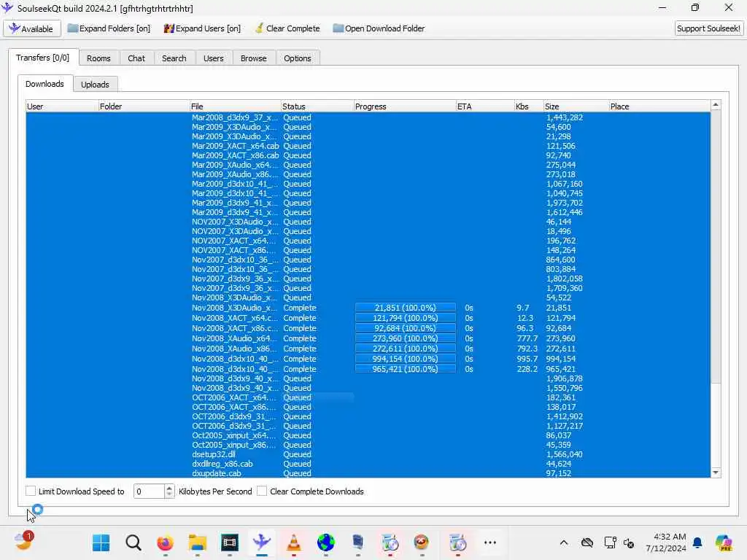Open the clock showing 4:32 AM
Viewport: 747px width, 560px height.
pos(665,542)
